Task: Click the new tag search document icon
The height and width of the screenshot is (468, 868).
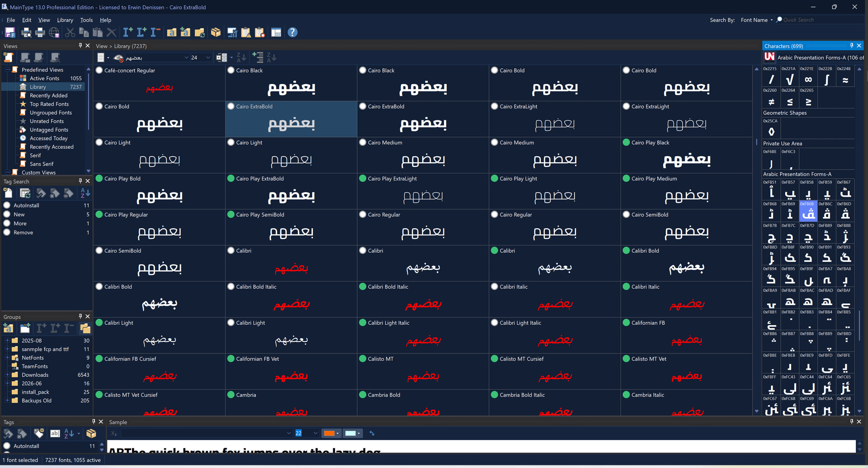Action: pyautogui.click(x=8, y=193)
